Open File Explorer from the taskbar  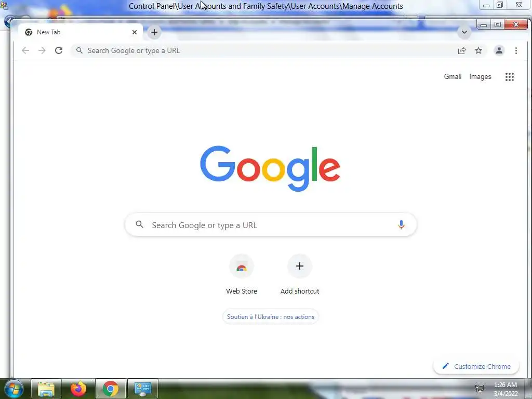(46, 389)
